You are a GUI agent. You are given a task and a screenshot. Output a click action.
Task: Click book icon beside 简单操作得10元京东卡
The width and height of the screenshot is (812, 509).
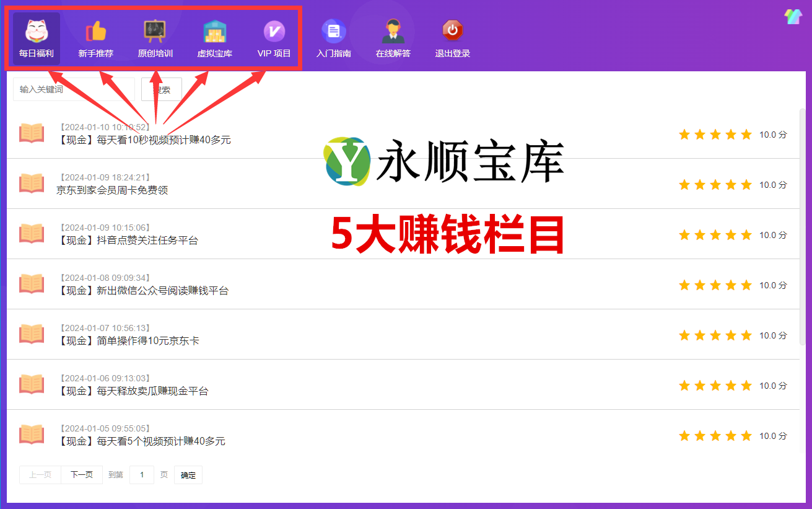point(32,334)
